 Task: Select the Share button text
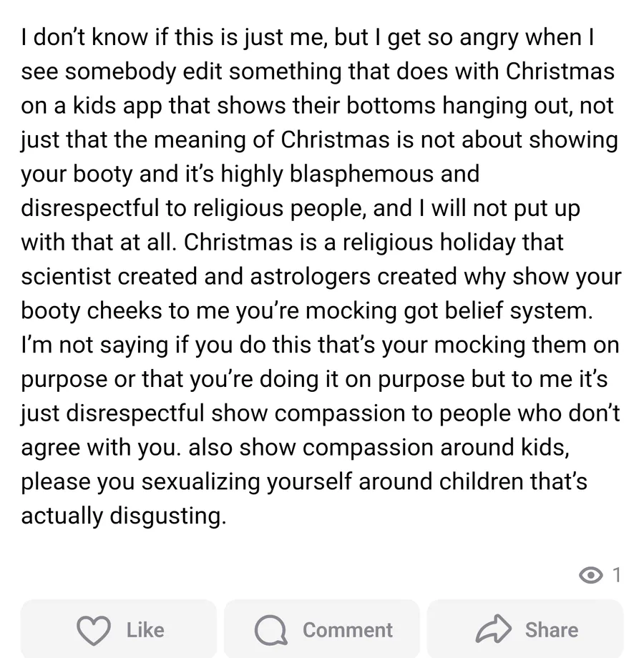coord(551,629)
